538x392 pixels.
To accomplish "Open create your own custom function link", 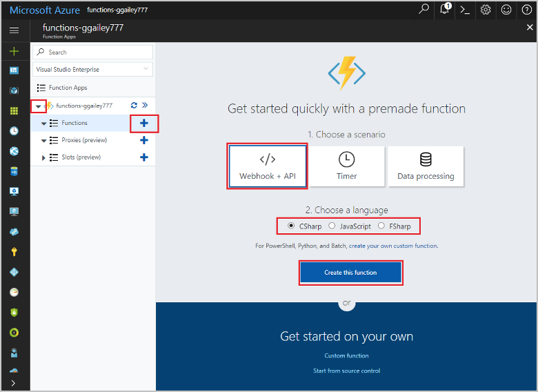I will click(x=393, y=246).
